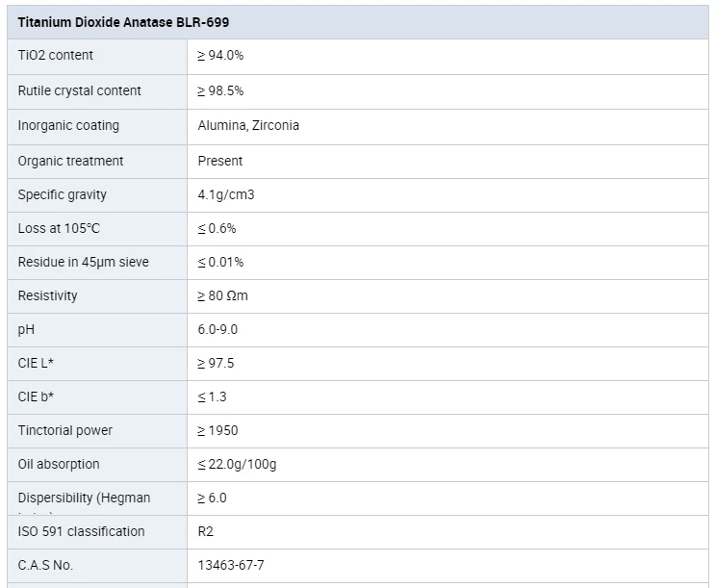Image resolution: width=715 pixels, height=588 pixels.
Task: Select the Loss at 105℃ label
Action: tap(59, 228)
